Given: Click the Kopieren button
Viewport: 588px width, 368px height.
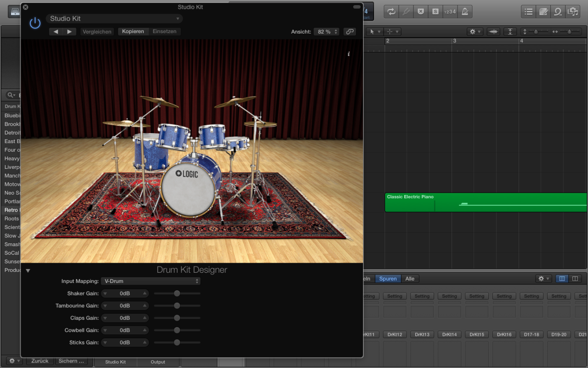Looking at the screenshot, I should 133,31.
